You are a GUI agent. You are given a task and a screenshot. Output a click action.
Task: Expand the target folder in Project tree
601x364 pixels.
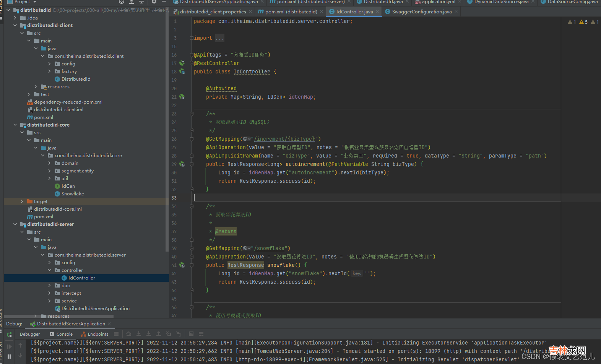click(22, 201)
